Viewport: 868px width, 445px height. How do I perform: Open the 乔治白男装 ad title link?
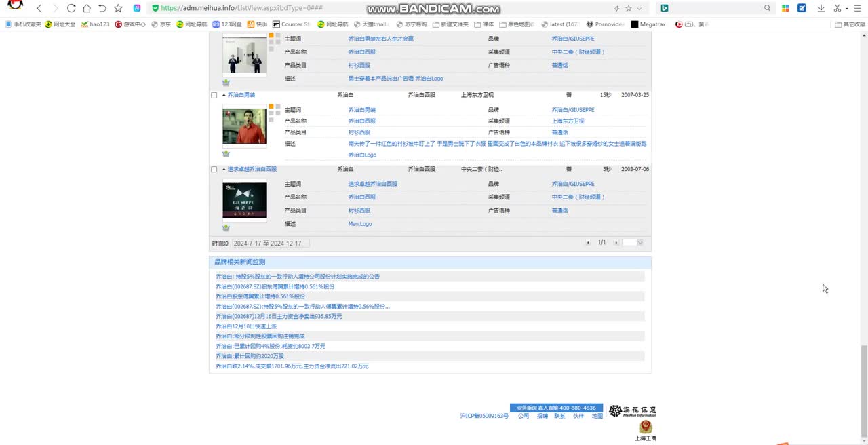[241, 95]
